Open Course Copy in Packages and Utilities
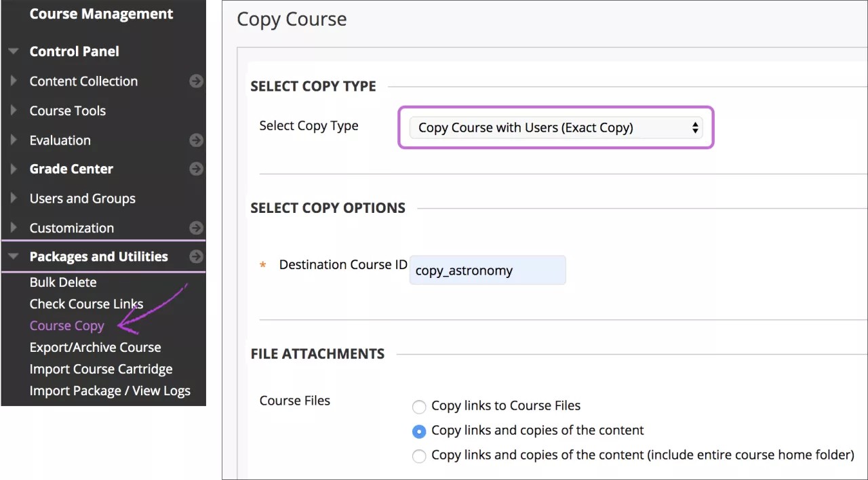Viewport: 868px width, 480px height. coord(66,325)
